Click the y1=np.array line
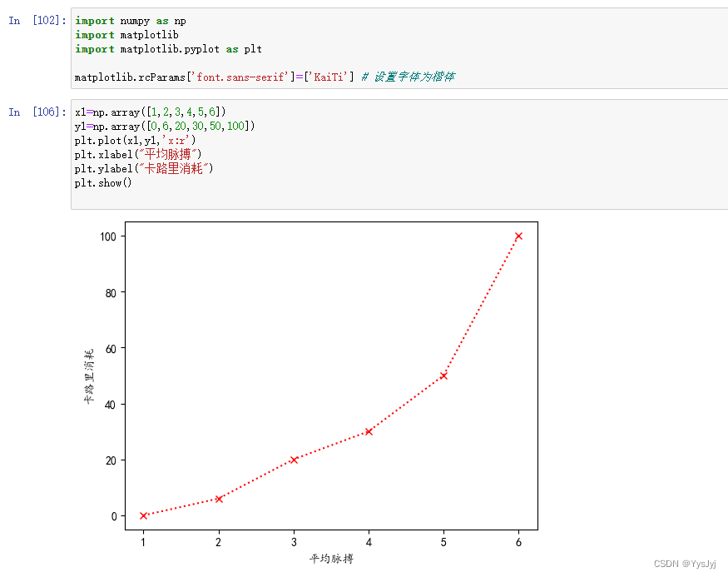Screen dimensions: 728x577 (x=165, y=126)
